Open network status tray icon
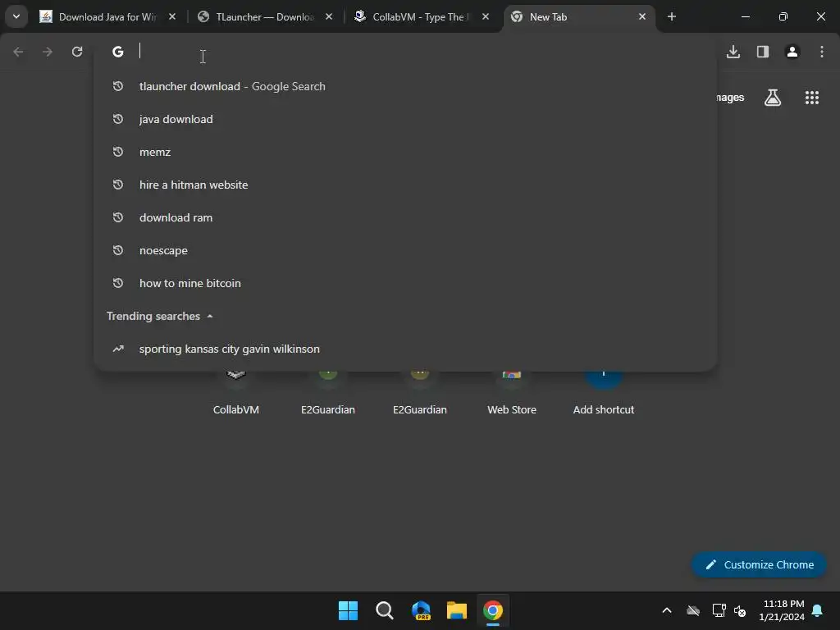Viewport: 840px width, 630px height. (x=719, y=610)
